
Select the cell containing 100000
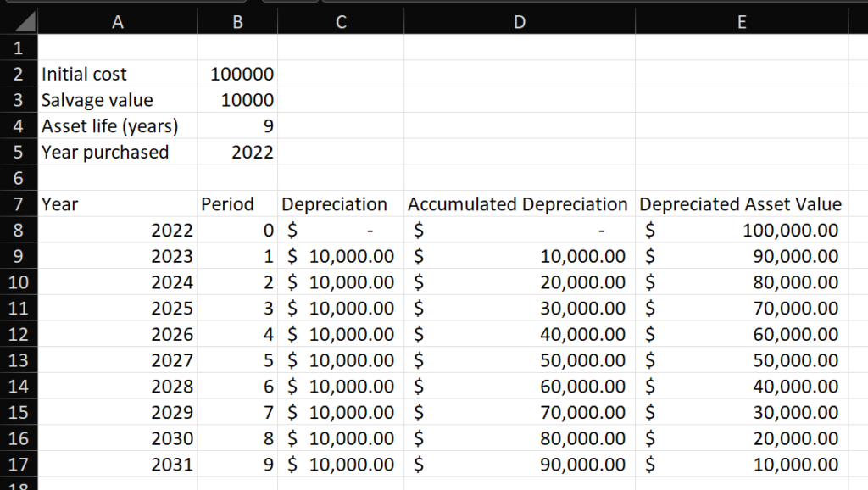(x=237, y=74)
